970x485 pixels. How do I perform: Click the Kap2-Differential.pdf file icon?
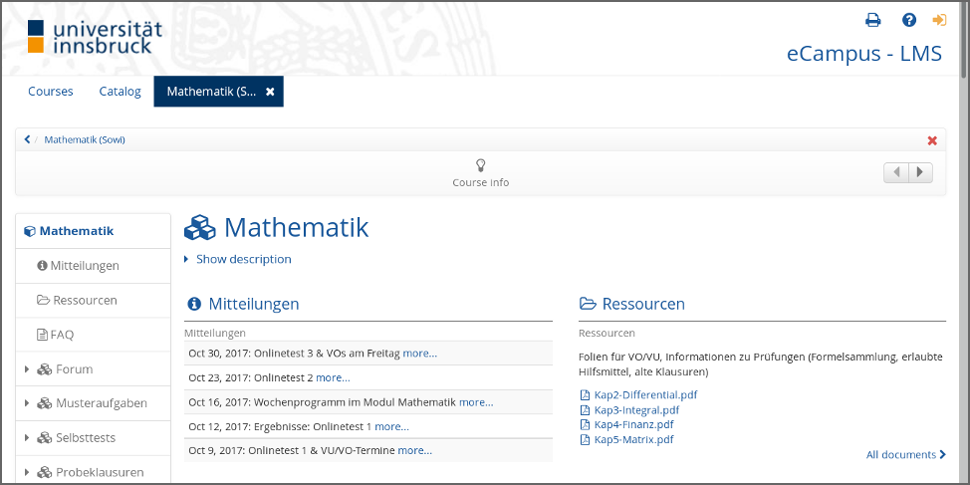(585, 395)
